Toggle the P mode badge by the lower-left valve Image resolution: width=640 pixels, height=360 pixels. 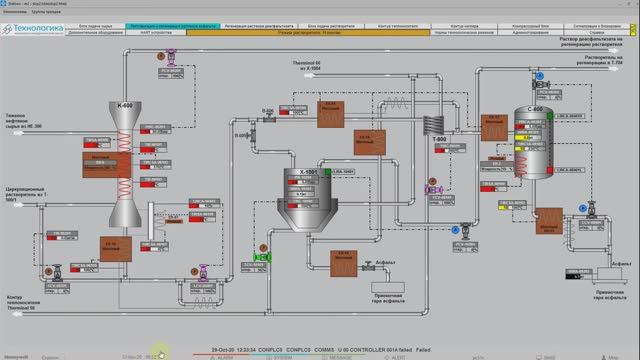click(49, 271)
